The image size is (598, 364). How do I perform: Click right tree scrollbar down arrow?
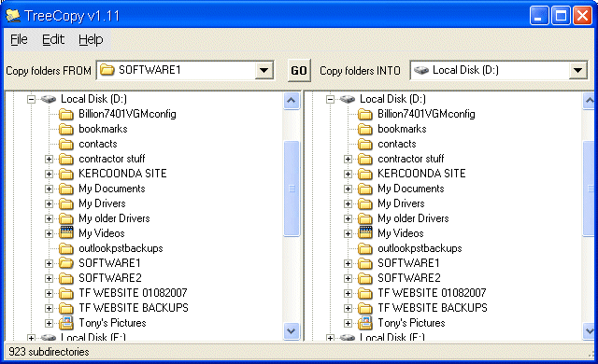590,331
